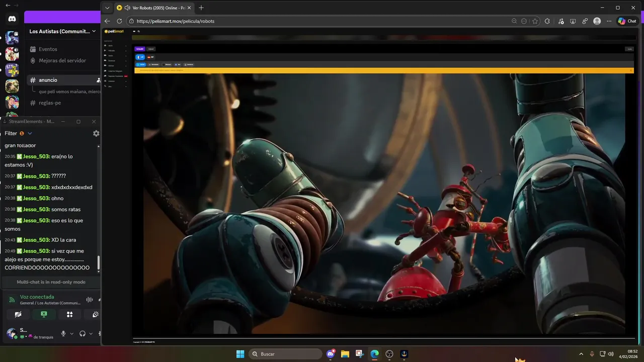This screenshot has width=644, height=362.
Task: Open the system tray volume control
Action: tap(611, 354)
